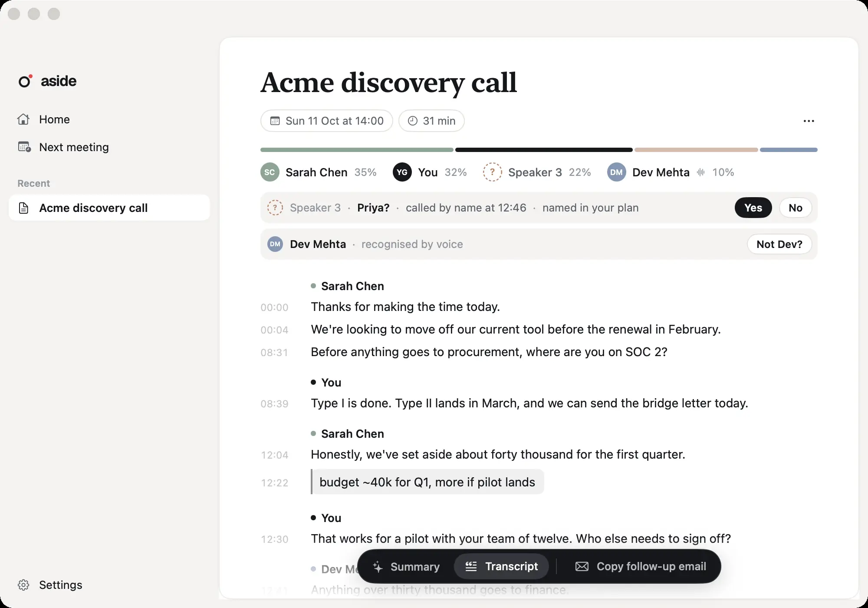Viewport: 868px width, 608px height.
Task: Switch to the Summary tab
Action: (x=406, y=566)
